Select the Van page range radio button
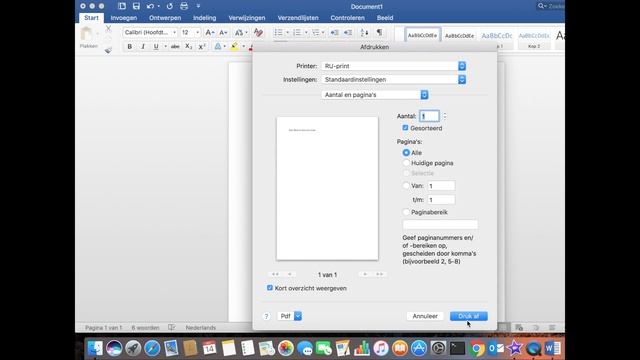Screen dimensions: 640x360 [x=406, y=186]
